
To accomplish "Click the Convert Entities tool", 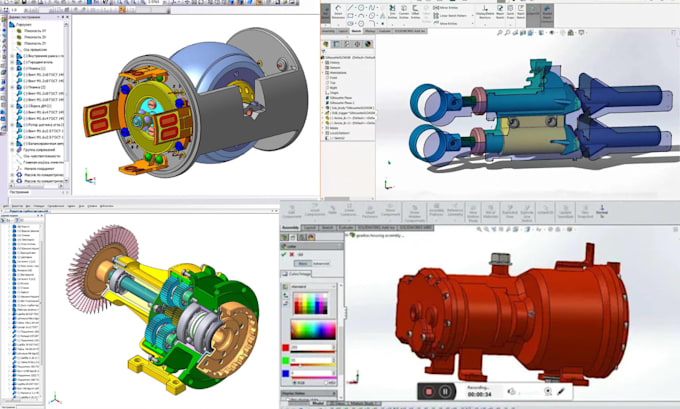I will tap(404, 12).
